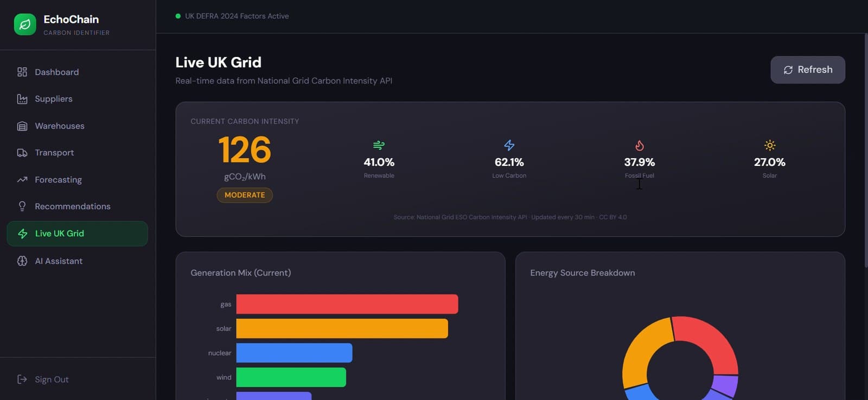This screenshot has height=400, width=868.
Task: Click the red gas bar
Action: pyautogui.click(x=347, y=304)
